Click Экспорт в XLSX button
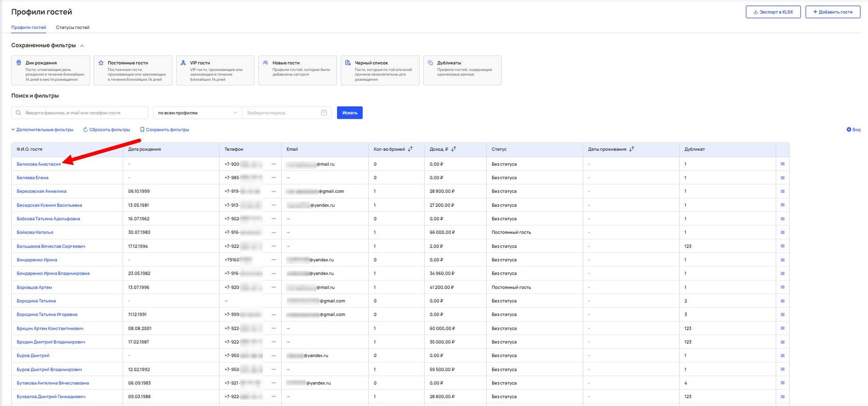This screenshot has height=406, width=868. pos(773,12)
